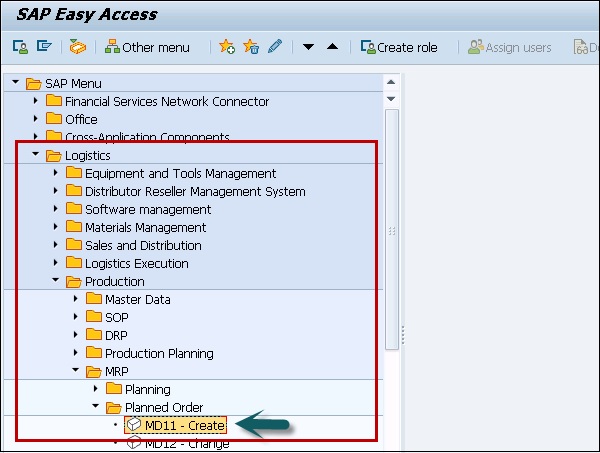The image size is (600, 453).
Task: Expand Production Planning folder
Action: [x=76, y=352]
